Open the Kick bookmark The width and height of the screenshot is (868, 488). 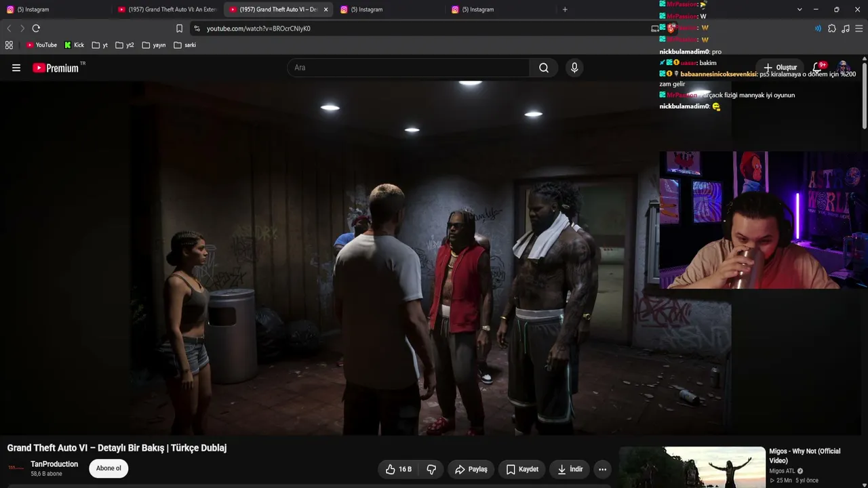(75, 45)
